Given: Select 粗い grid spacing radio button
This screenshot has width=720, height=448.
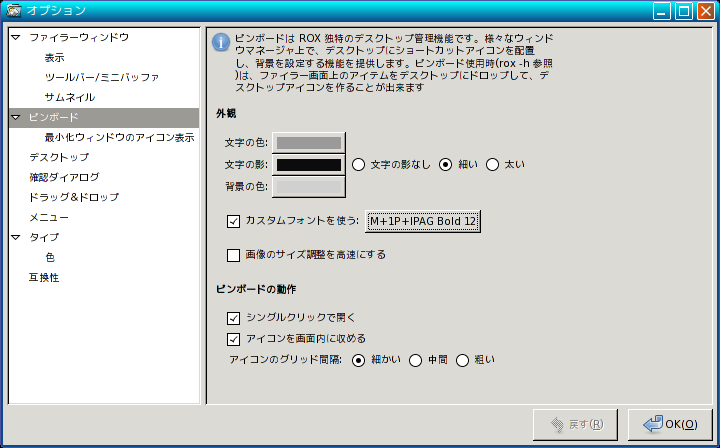Looking at the screenshot, I should [462, 360].
